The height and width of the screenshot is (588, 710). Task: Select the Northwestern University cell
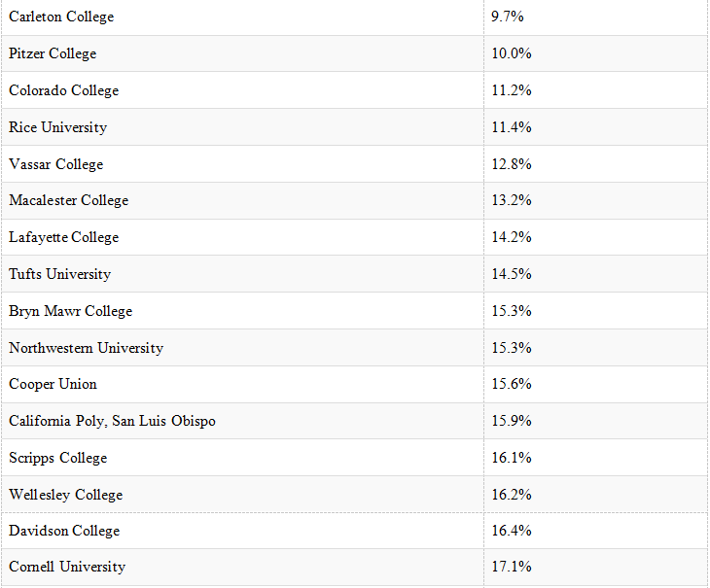tap(87, 348)
